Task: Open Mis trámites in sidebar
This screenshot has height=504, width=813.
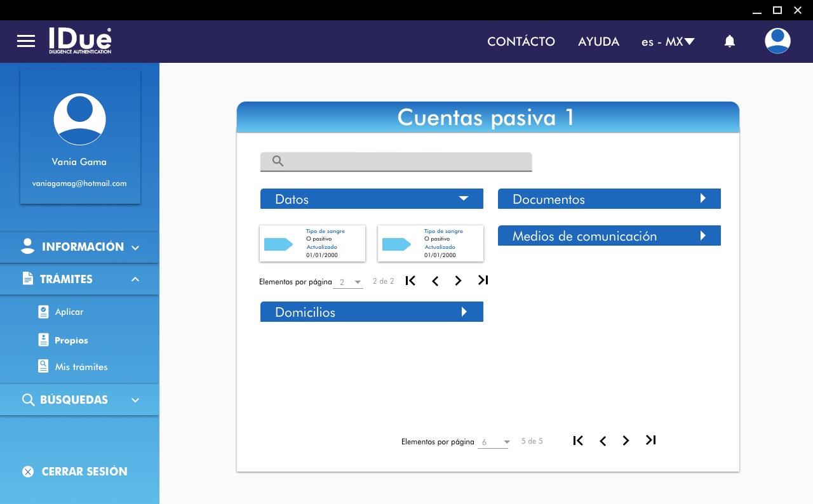Action: 81,367
